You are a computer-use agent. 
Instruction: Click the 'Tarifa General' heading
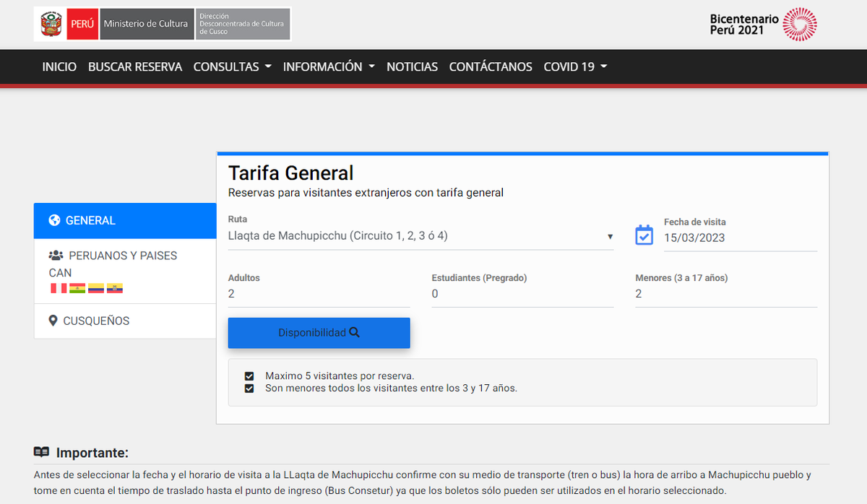point(291,173)
